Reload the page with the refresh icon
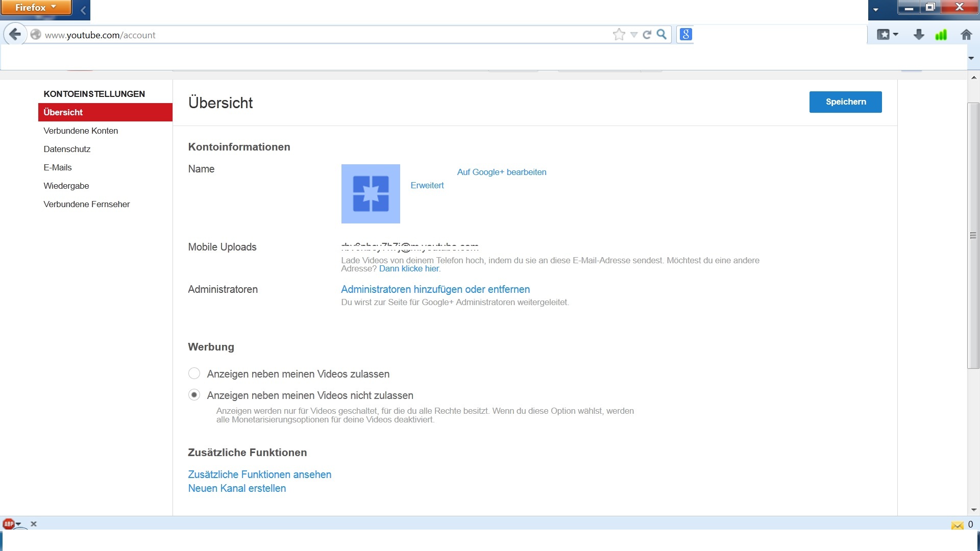This screenshot has height=551, width=980. pos(647,35)
